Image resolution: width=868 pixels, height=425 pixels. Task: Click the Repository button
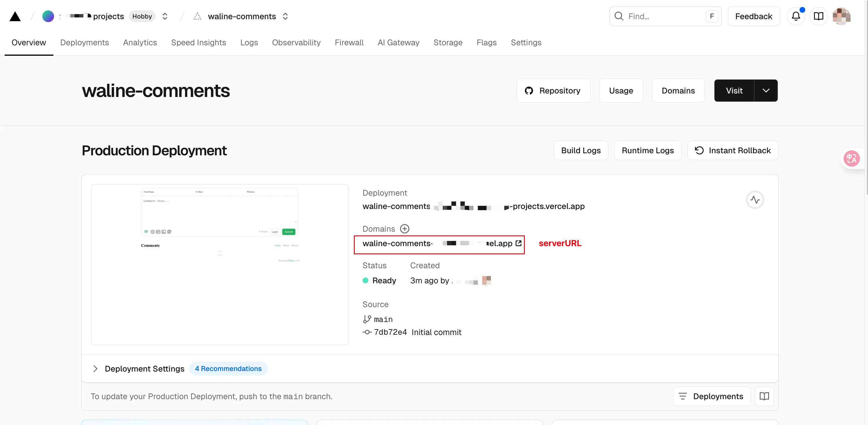553,91
